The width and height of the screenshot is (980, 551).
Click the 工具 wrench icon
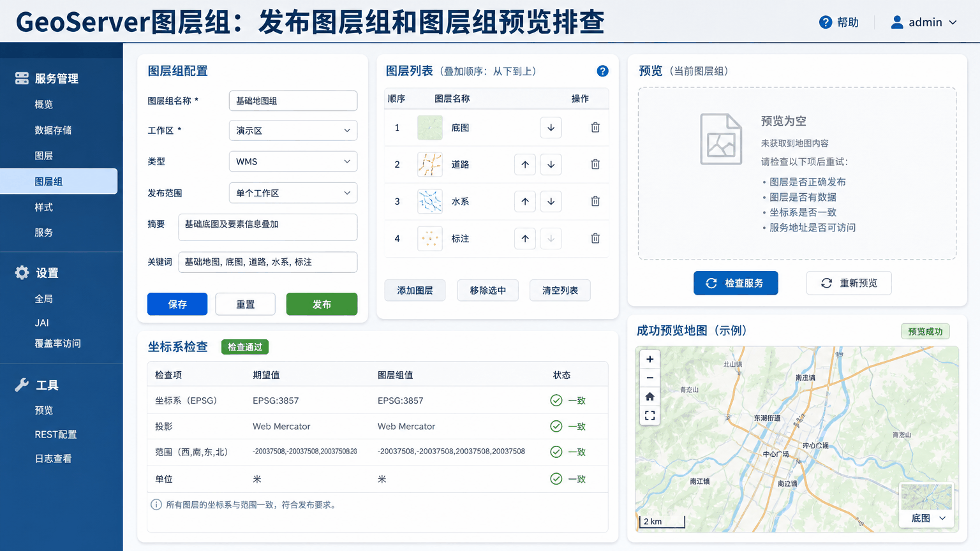click(x=22, y=385)
